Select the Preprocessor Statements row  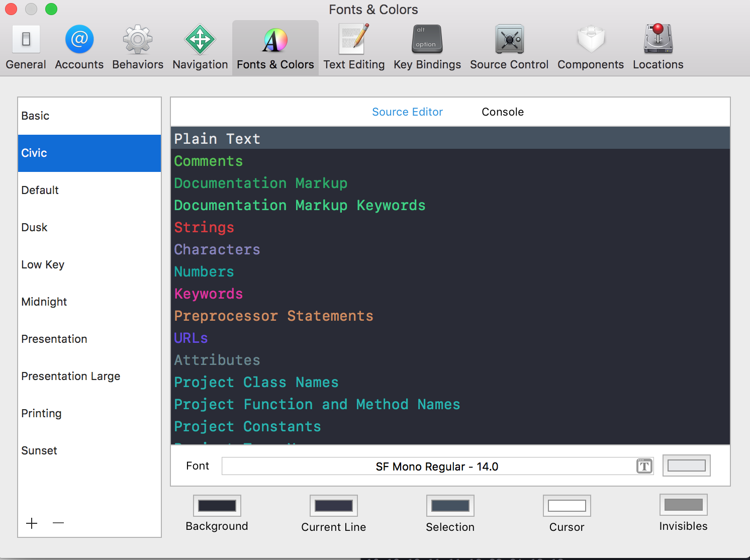[450, 315]
